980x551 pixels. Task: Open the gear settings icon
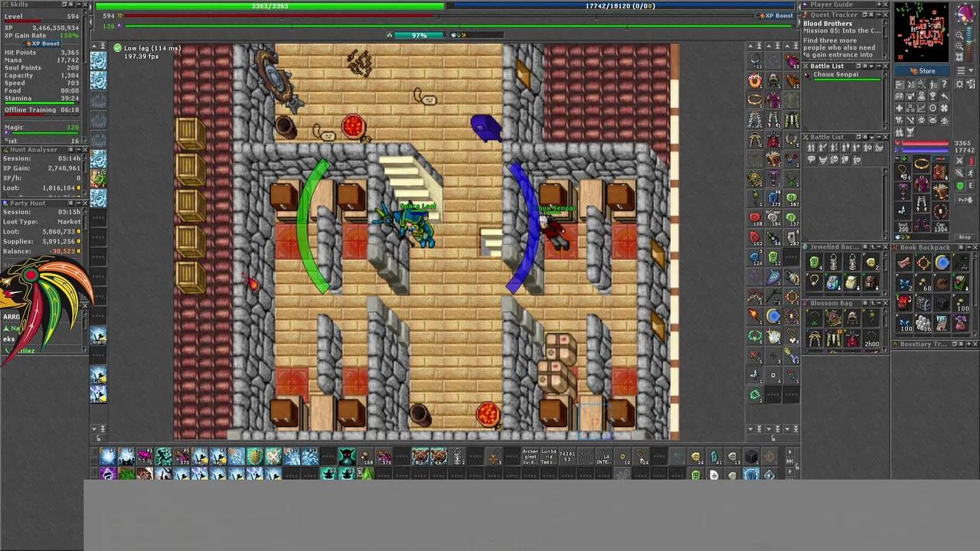(x=959, y=83)
